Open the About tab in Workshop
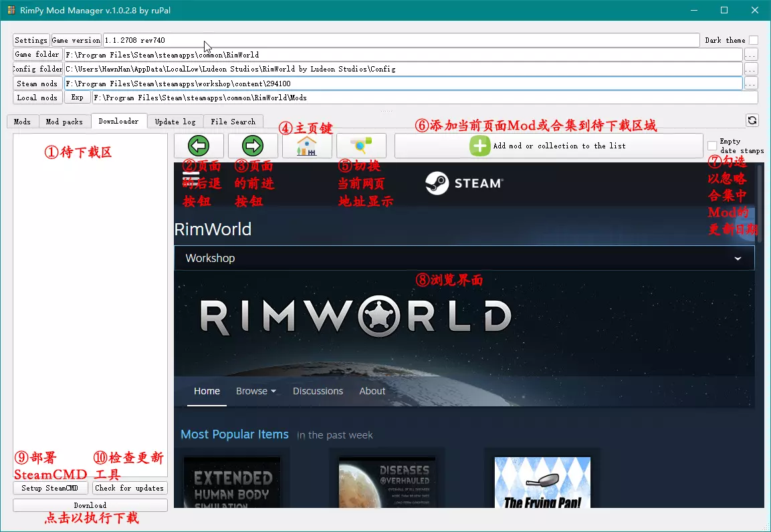The height and width of the screenshot is (532, 771). 372,391
